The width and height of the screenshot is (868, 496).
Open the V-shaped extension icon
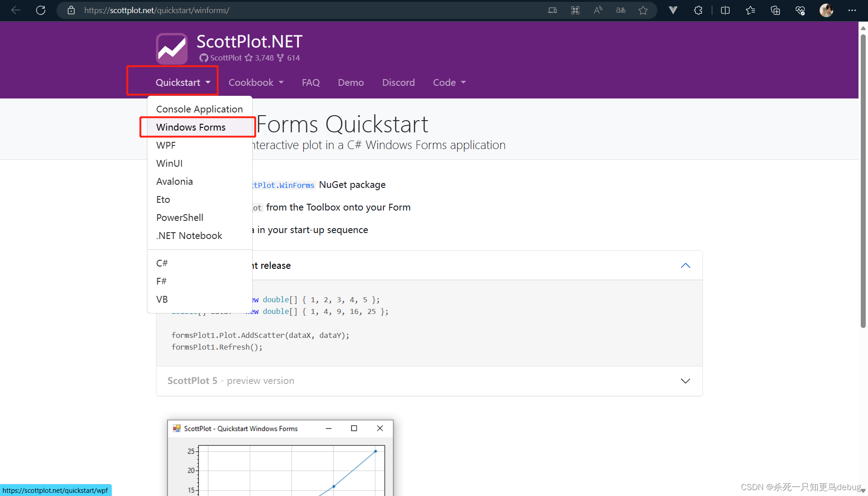click(x=673, y=10)
